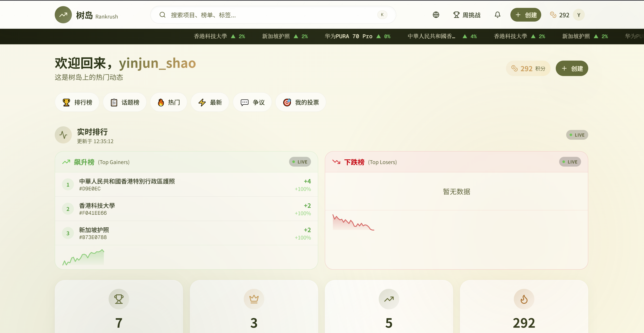This screenshot has width=644, height=333.
Task: Open the 香港科技大學 ranking row
Action: point(186,209)
